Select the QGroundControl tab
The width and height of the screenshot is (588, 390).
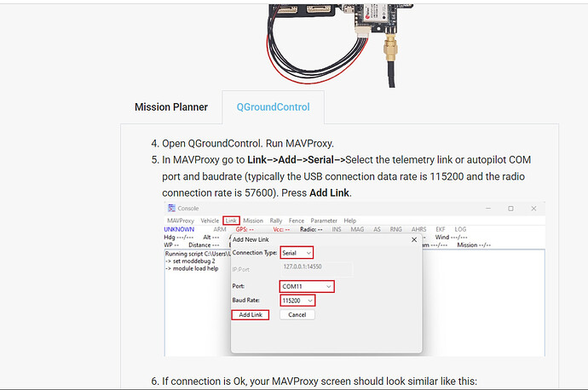click(x=273, y=107)
